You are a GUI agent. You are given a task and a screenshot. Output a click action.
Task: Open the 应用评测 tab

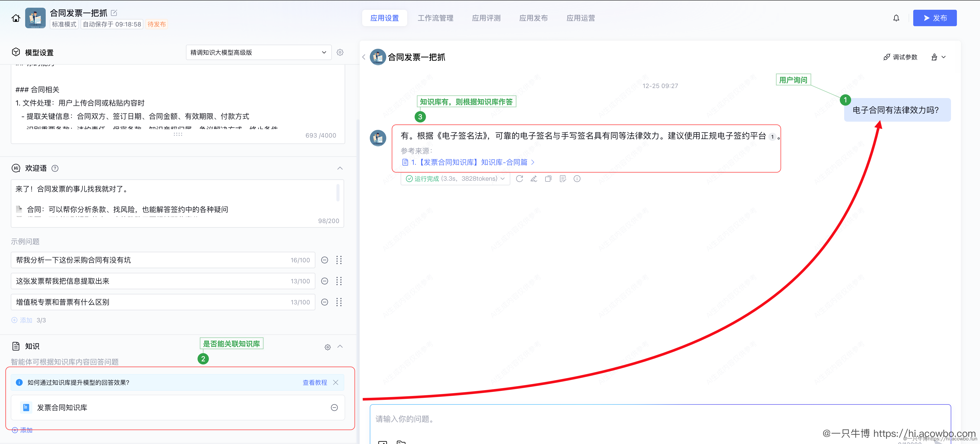(x=486, y=17)
